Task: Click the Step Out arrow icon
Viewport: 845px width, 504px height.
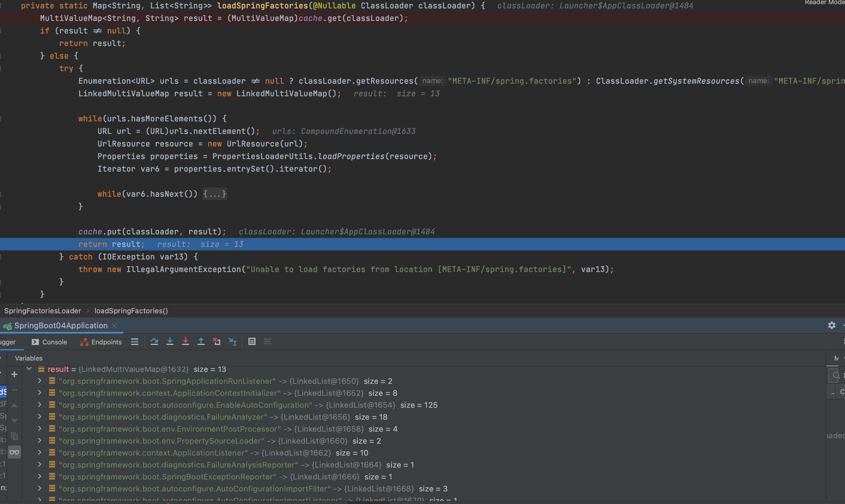Action: coord(201,342)
